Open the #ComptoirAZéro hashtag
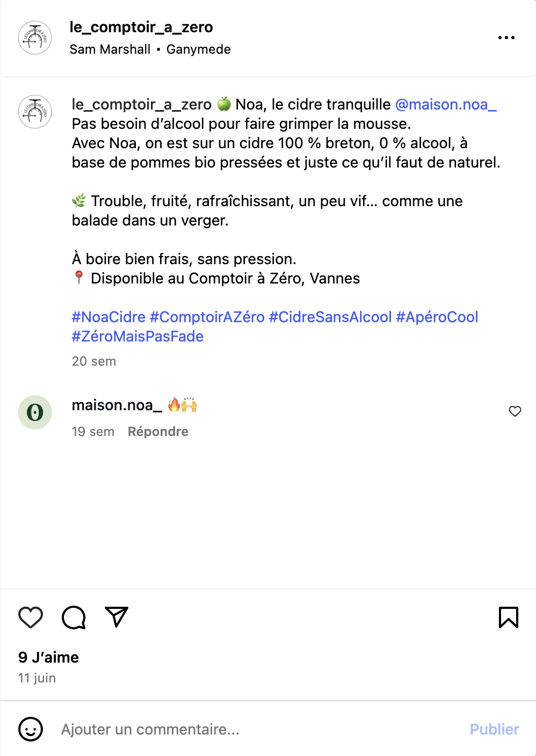 207,317
